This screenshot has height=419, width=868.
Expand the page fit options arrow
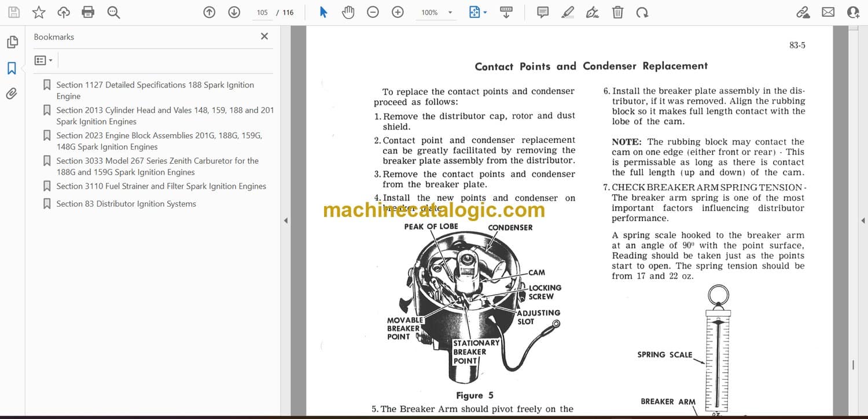coord(485,12)
